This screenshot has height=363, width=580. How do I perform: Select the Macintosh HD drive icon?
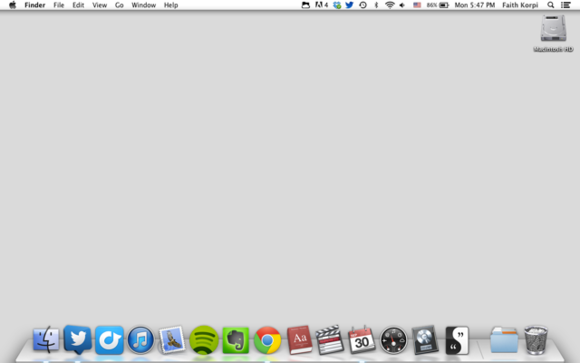click(x=553, y=28)
